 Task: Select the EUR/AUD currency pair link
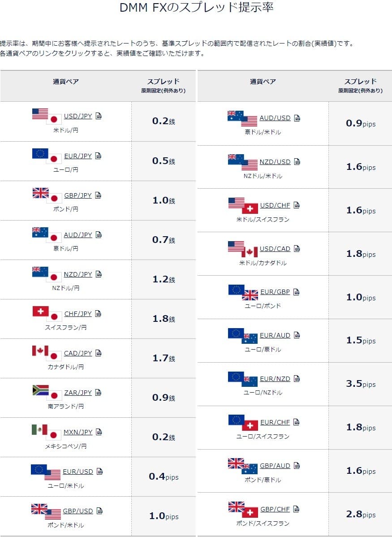[x=275, y=335]
